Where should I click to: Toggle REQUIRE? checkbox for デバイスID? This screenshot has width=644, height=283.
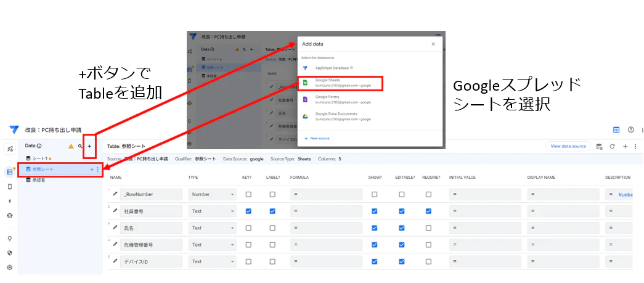(428, 261)
